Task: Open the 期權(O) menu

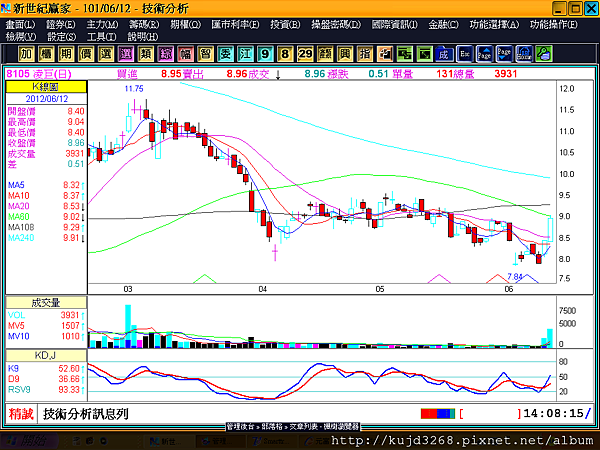Action: pos(185,24)
